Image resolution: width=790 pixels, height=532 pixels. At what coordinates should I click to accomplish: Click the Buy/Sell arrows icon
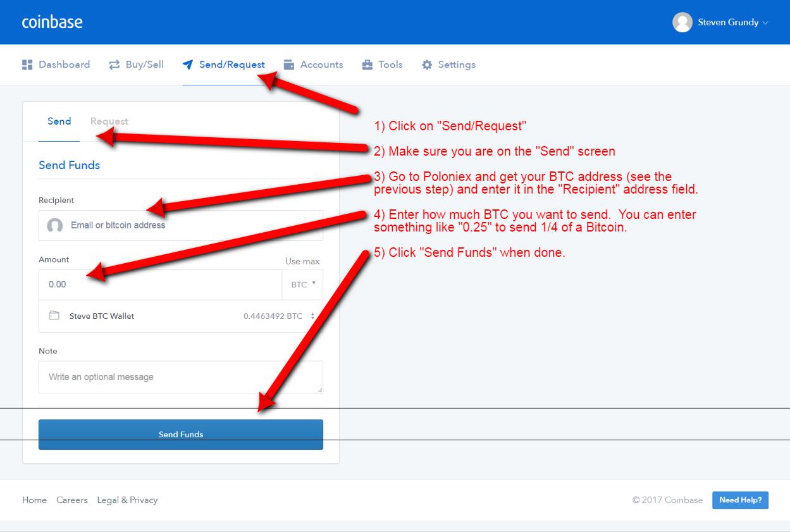click(114, 65)
